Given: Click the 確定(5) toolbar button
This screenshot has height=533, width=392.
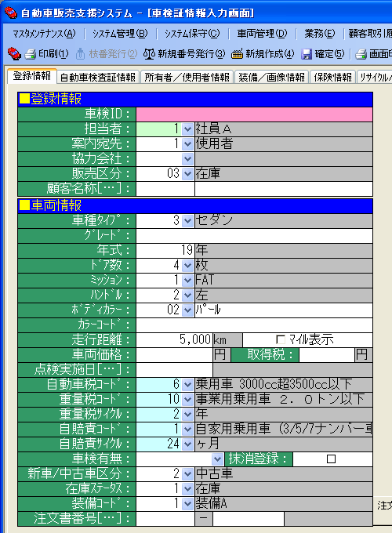Looking at the screenshot, I should click(x=323, y=54).
